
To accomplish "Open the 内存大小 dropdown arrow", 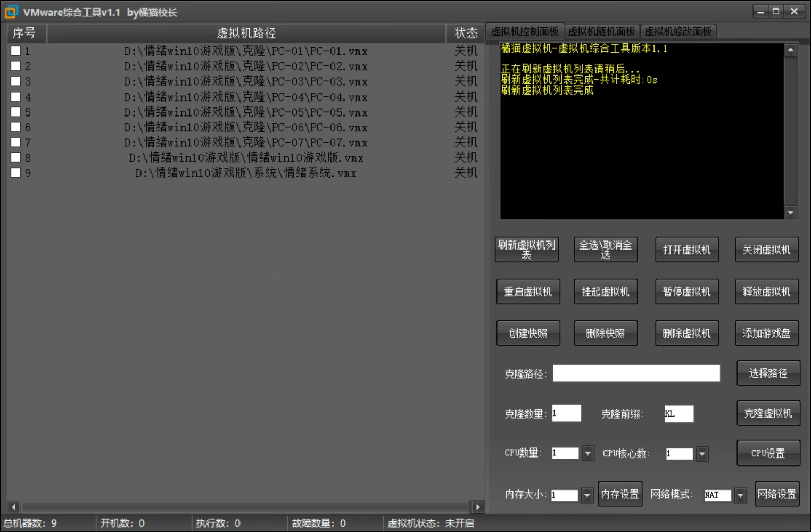I will click(x=587, y=496).
